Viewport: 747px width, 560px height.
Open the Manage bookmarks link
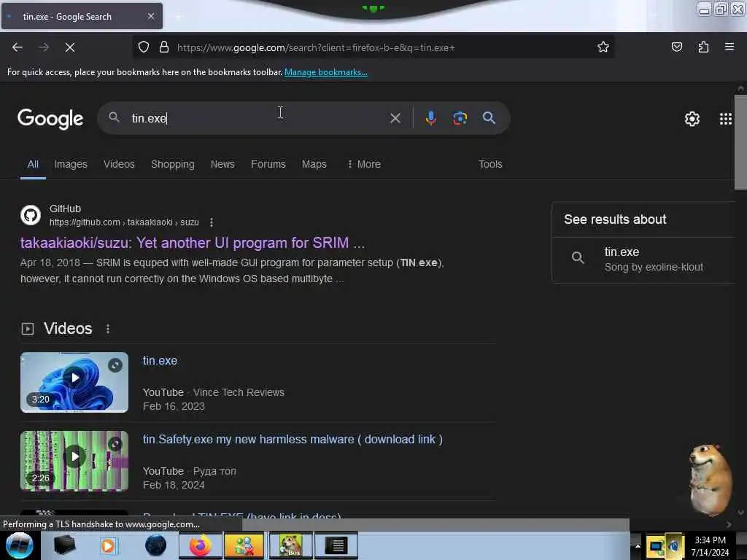326,72
